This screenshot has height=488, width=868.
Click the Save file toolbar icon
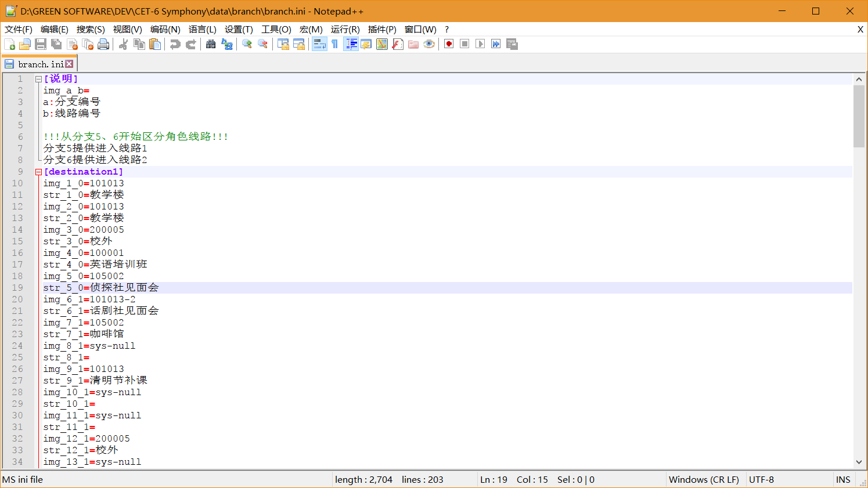point(41,44)
